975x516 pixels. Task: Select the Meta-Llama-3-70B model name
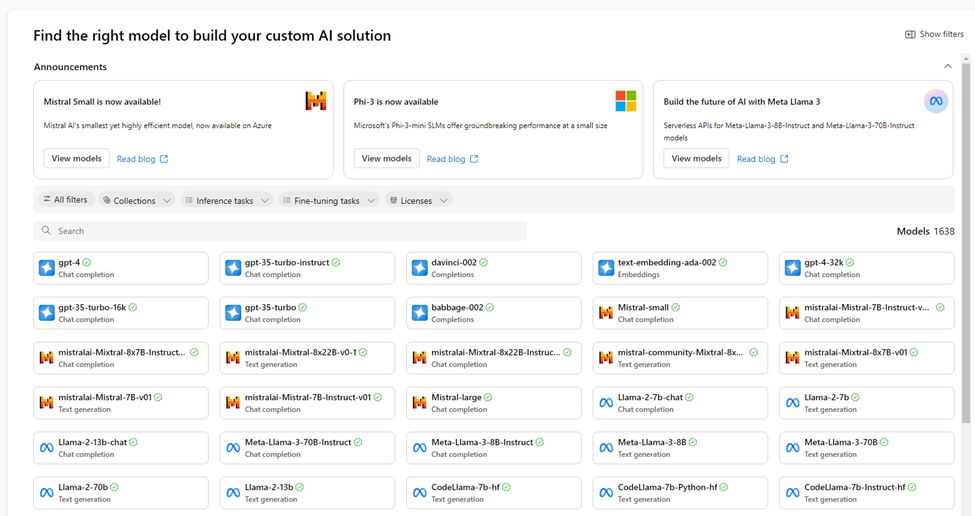point(841,442)
